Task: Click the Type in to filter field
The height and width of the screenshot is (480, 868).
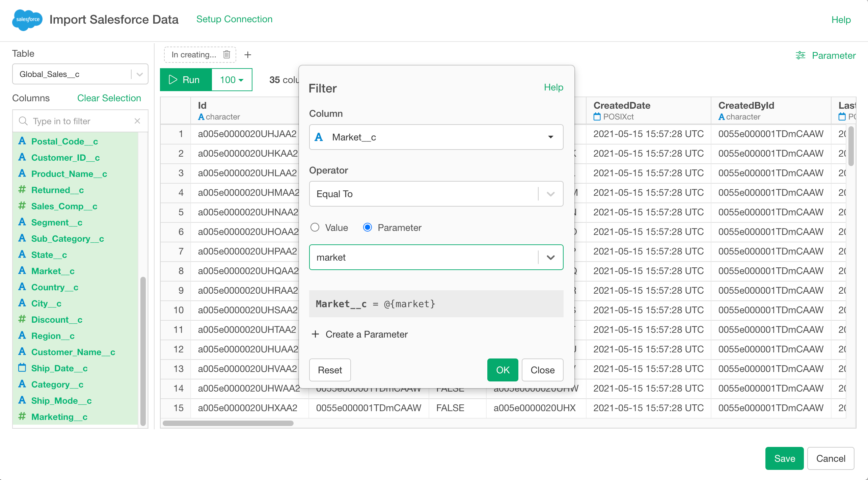Action: coord(80,121)
